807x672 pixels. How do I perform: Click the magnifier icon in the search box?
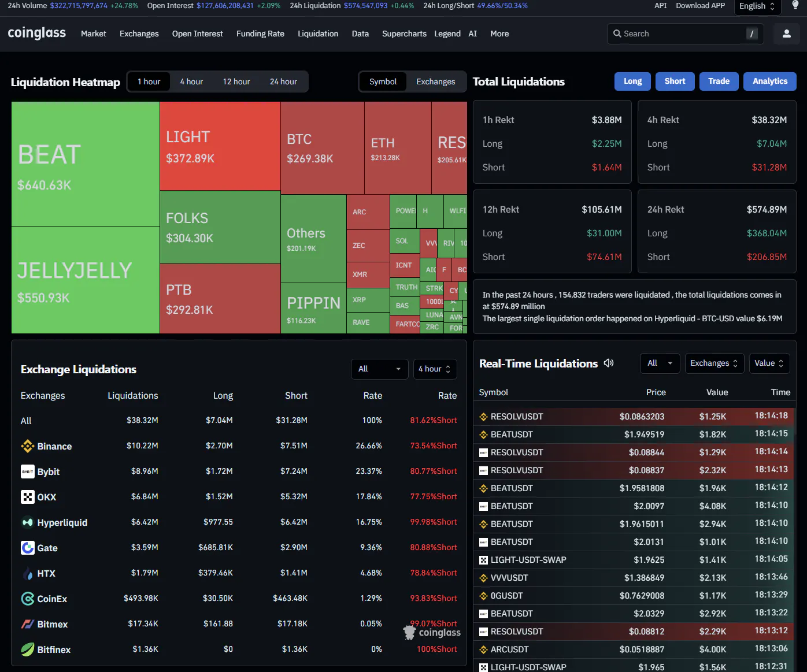[x=617, y=34]
